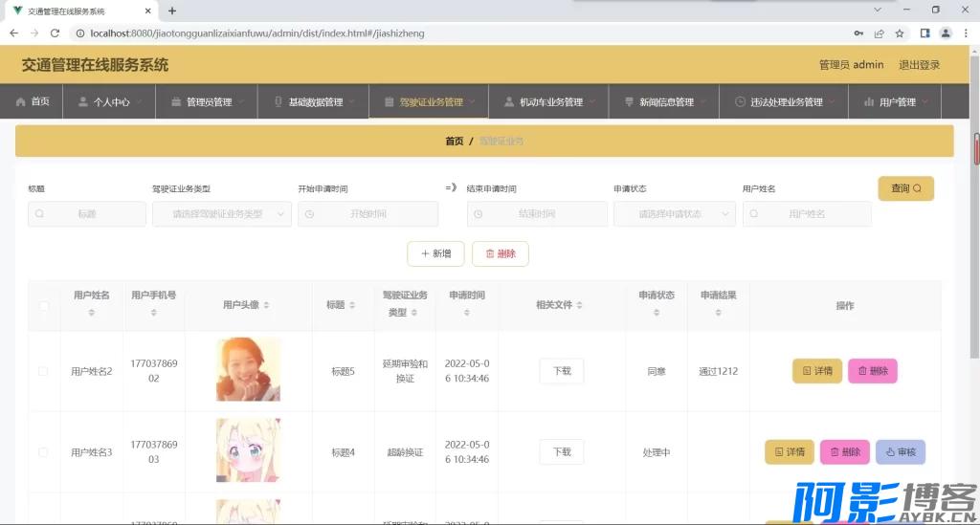
Task: Close the 交通管理在线服务系统 tab
Action: [x=147, y=11]
